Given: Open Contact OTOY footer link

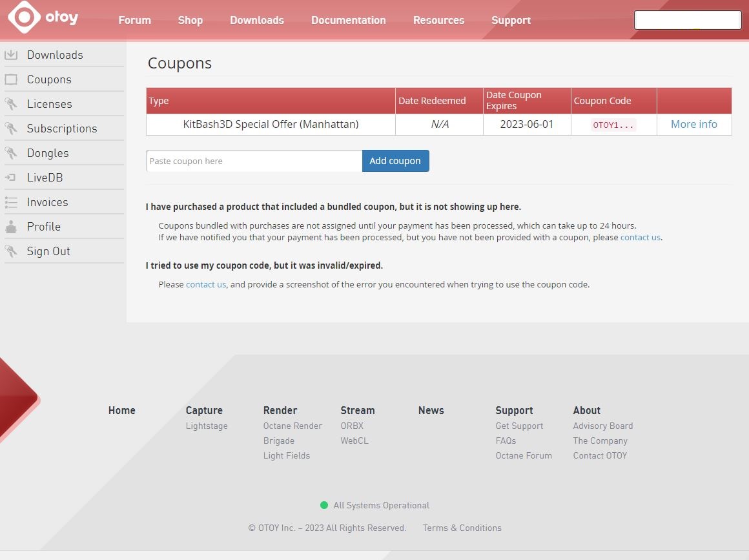Looking at the screenshot, I should click(x=600, y=455).
